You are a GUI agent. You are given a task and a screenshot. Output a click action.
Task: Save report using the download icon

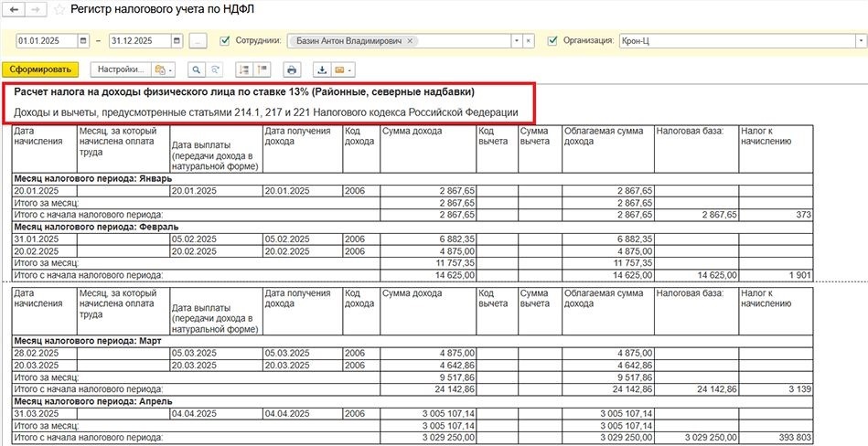(x=322, y=69)
